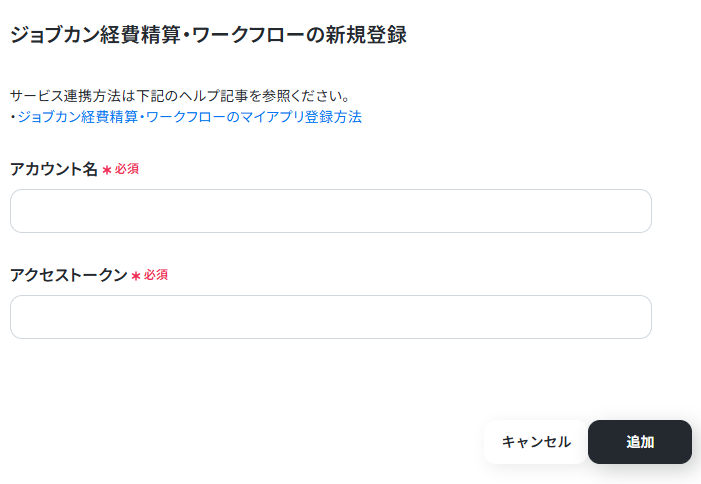
Task: Click the サービス連携方法 description text
Action: [x=180, y=96]
